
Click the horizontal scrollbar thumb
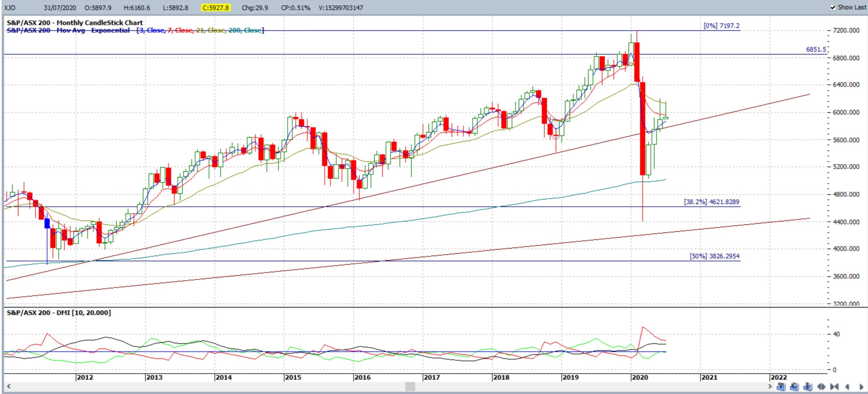click(x=410, y=386)
